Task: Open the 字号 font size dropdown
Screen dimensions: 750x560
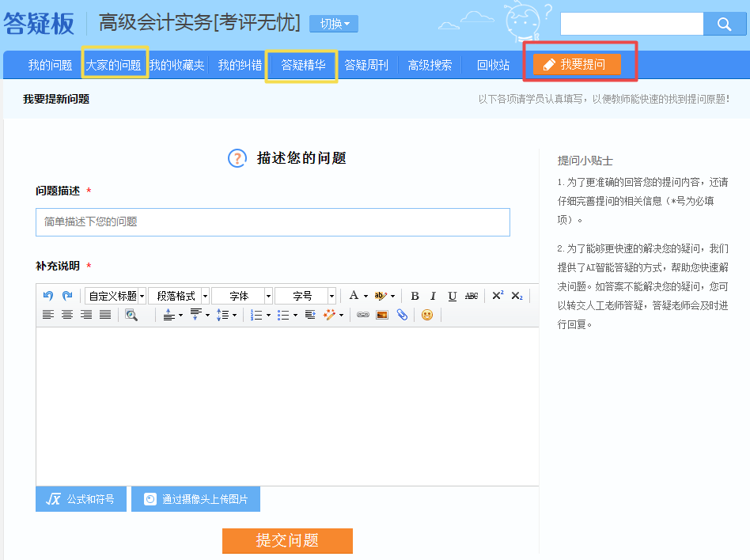Action: 305,295
